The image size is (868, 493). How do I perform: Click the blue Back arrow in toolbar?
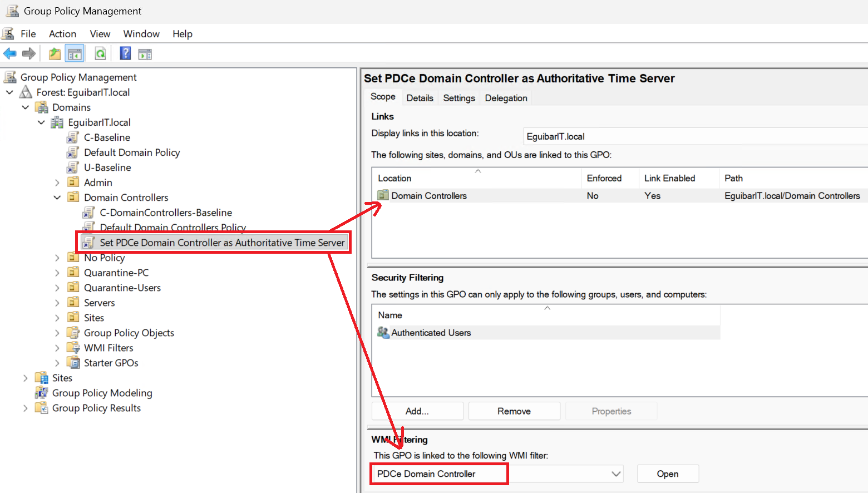click(10, 54)
